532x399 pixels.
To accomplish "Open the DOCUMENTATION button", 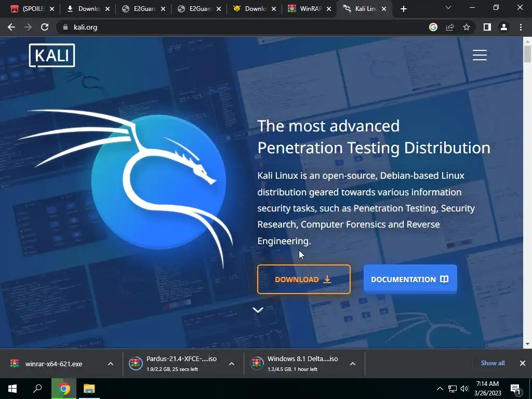I will (x=410, y=279).
